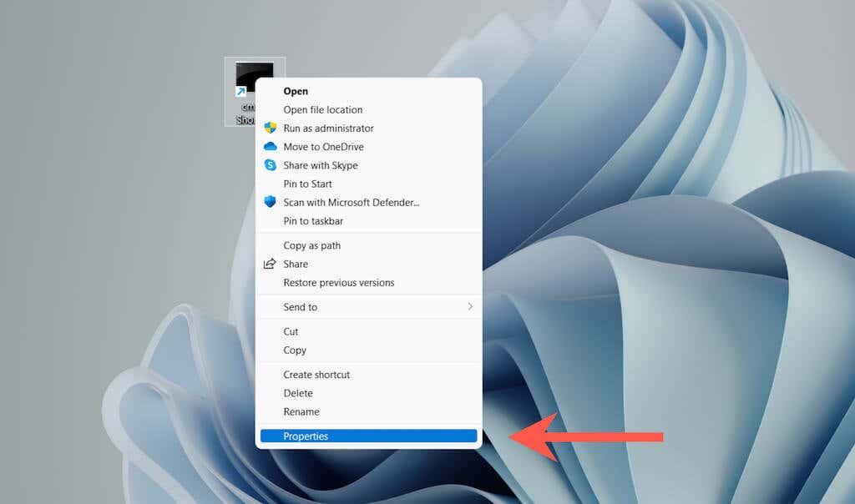855x504 pixels.
Task: Select Open file location
Action: pos(322,109)
